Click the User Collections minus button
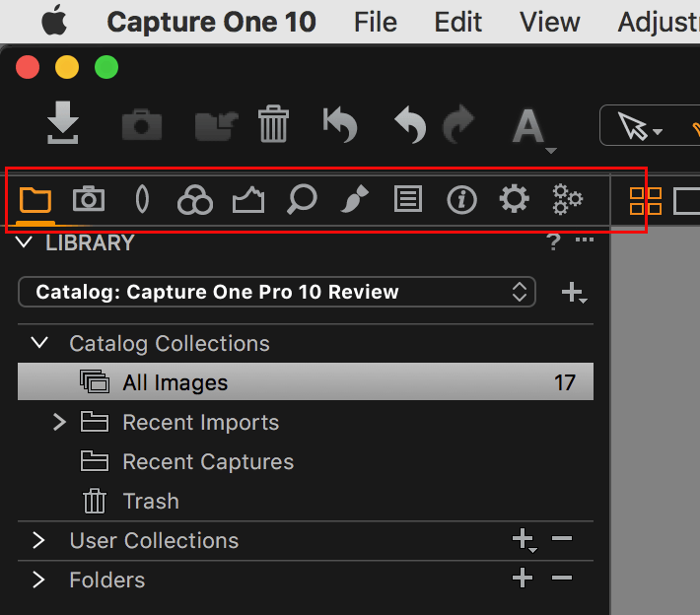700x615 pixels. 562,538
